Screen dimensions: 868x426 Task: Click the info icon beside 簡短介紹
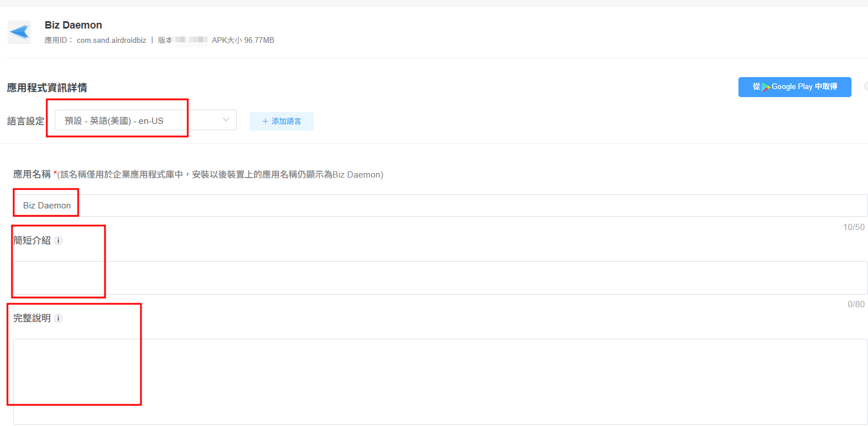tap(58, 240)
